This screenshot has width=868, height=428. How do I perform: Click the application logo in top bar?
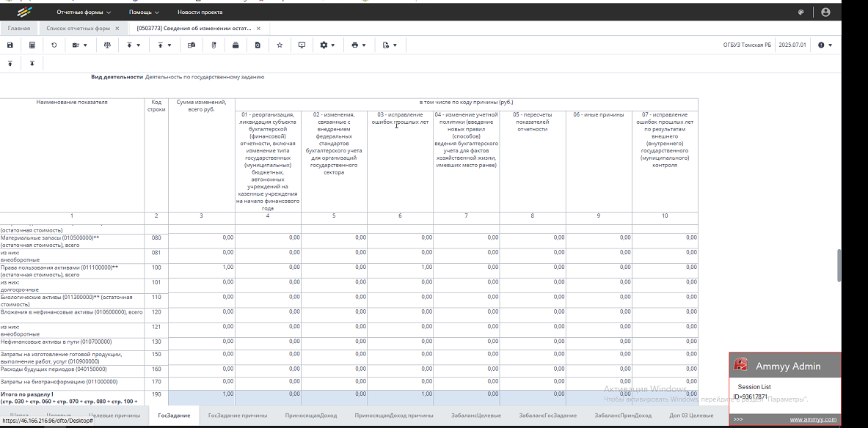pyautogui.click(x=25, y=12)
